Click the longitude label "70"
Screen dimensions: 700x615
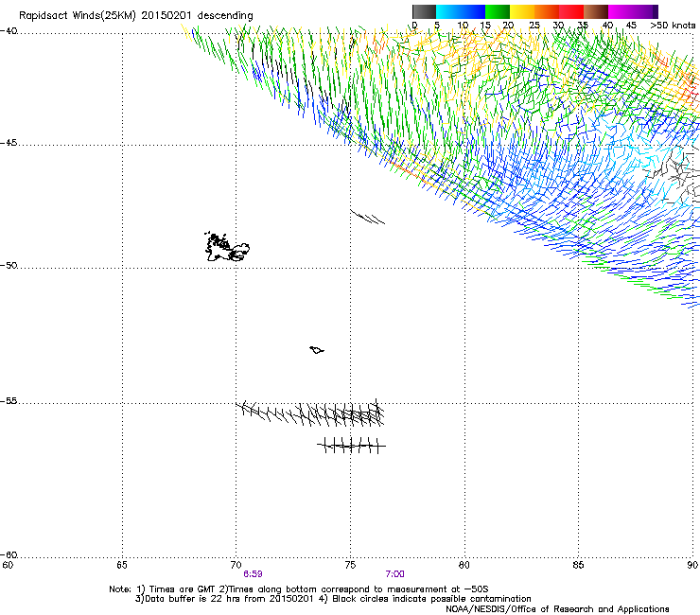click(x=236, y=565)
